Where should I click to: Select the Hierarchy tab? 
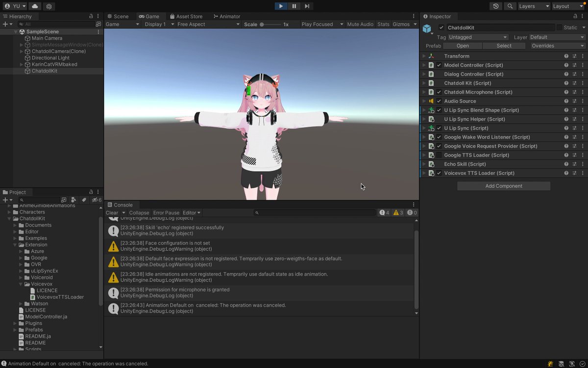coord(17,16)
